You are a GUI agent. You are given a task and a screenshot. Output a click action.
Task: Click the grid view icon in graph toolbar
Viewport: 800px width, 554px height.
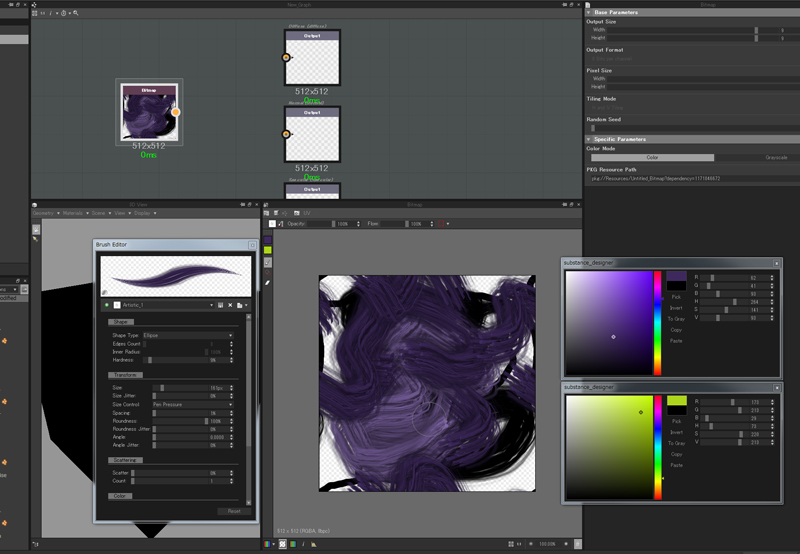tap(35, 13)
